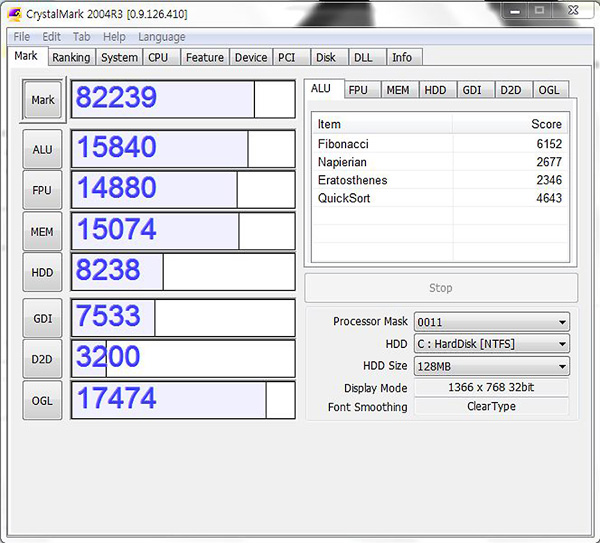
Task: Run the ALU benchmark button
Action: point(42,149)
